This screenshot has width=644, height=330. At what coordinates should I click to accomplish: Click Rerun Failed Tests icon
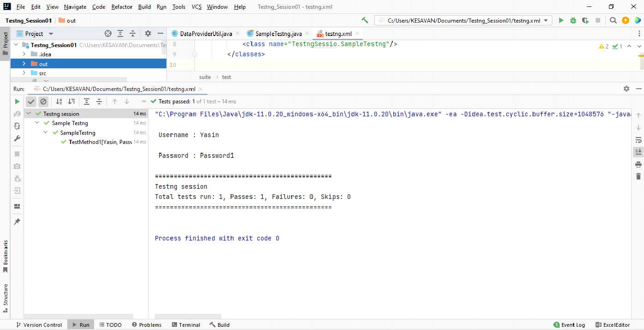17,114
